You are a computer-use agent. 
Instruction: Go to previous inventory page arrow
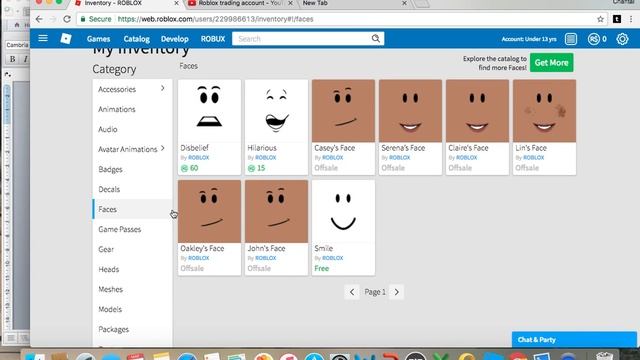(352, 292)
